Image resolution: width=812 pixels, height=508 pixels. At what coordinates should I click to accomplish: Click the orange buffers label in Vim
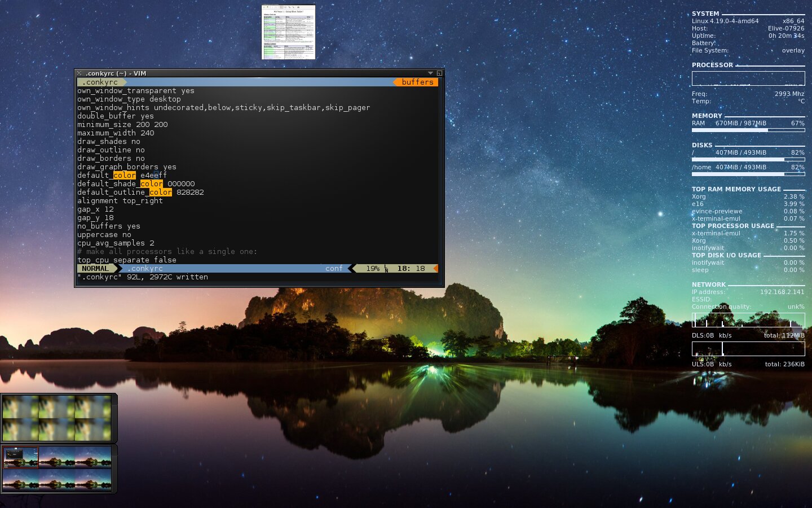tap(417, 82)
